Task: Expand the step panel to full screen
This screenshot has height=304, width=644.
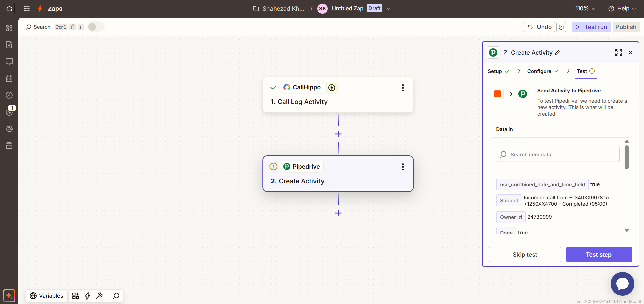Action: 618,53
